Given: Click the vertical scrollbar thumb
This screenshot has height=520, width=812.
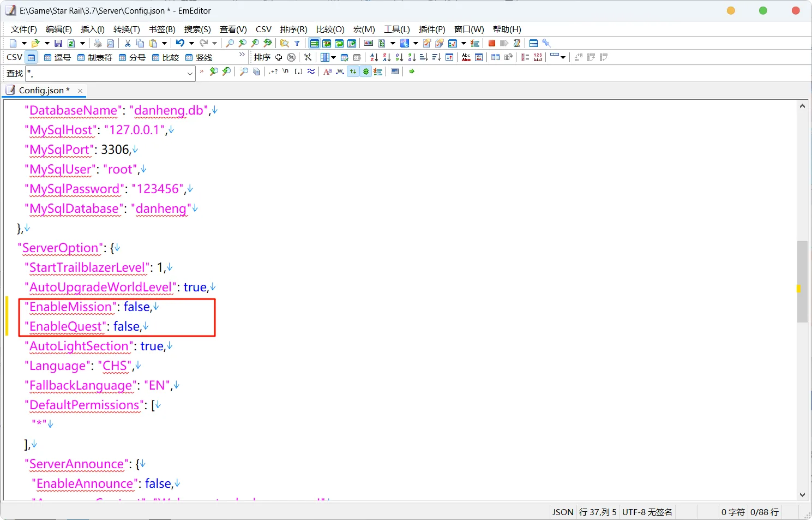Looking at the screenshot, I should pos(802,281).
